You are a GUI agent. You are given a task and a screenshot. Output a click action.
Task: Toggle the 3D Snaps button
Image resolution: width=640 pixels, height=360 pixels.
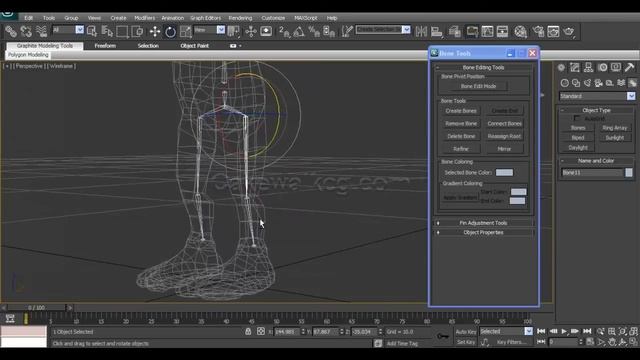284,31
